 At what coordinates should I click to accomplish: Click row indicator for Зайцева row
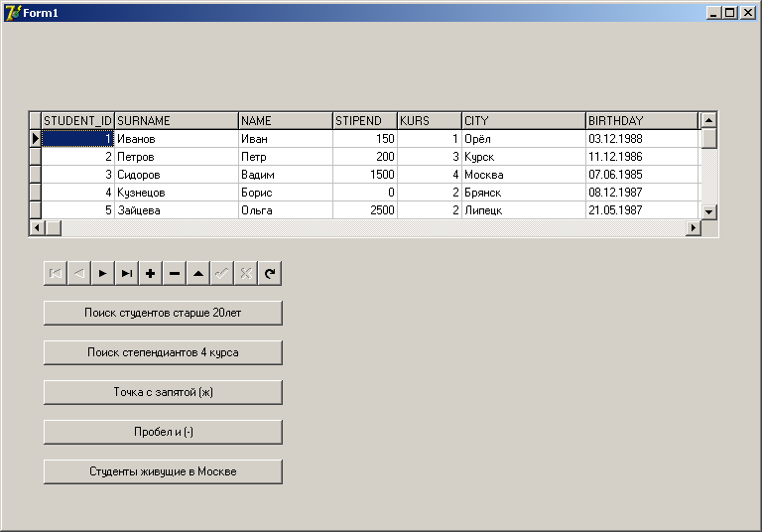[36, 210]
